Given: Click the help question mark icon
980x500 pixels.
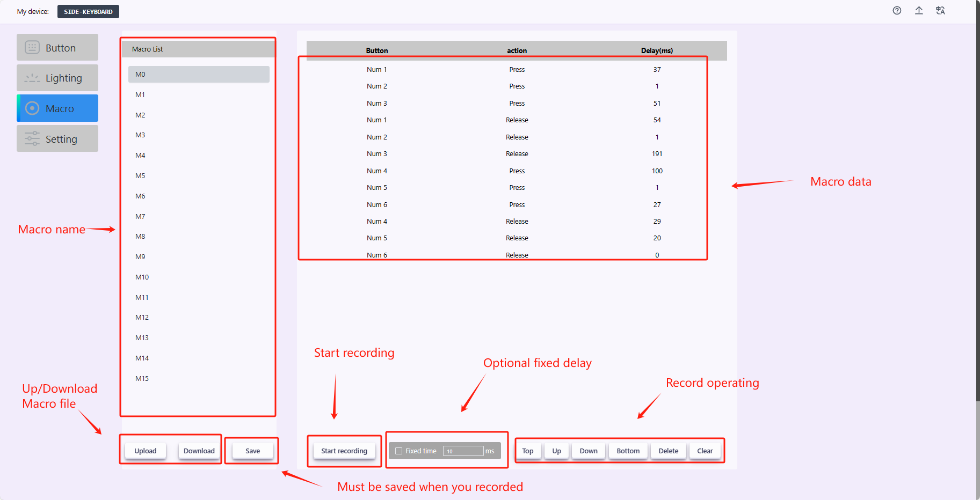Looking at the screenshot, I should click(897, 11).
